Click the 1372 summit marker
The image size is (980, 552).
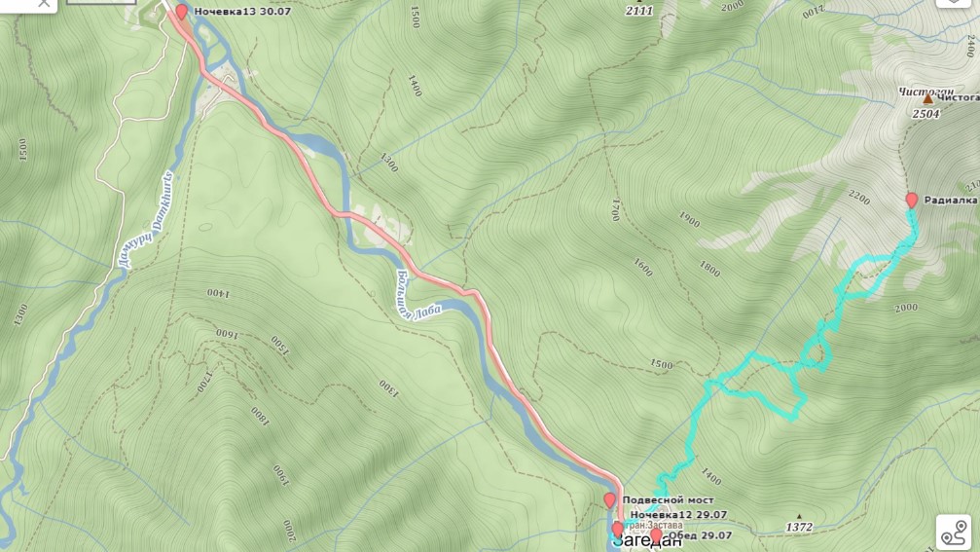pos(799,526)
